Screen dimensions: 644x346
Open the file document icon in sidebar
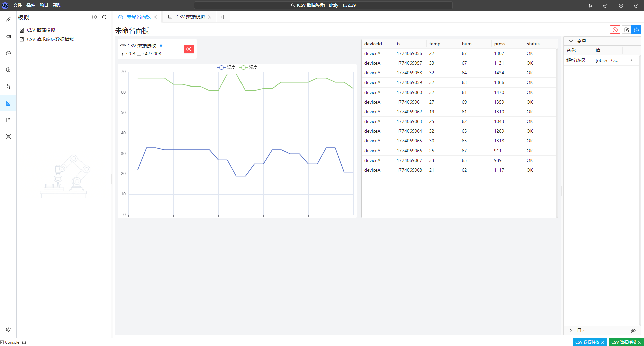(x=8, y=120)
